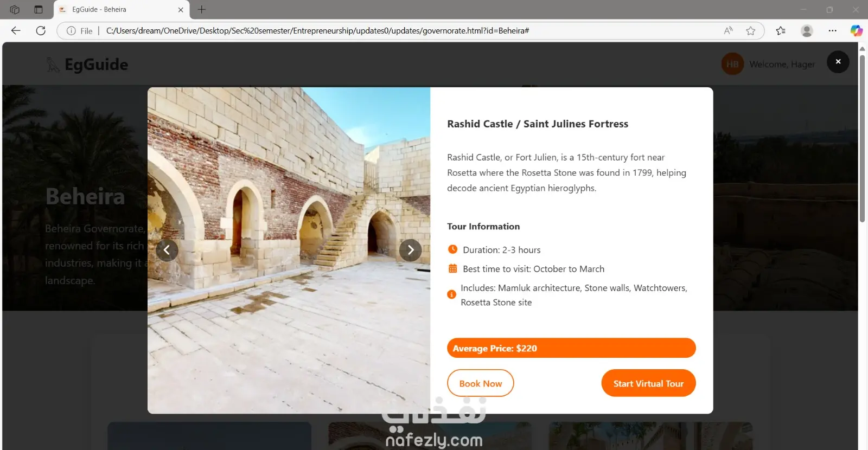Add this page to favorites
The height and width of the screenshot is (450, 868).
pos(751,31)
